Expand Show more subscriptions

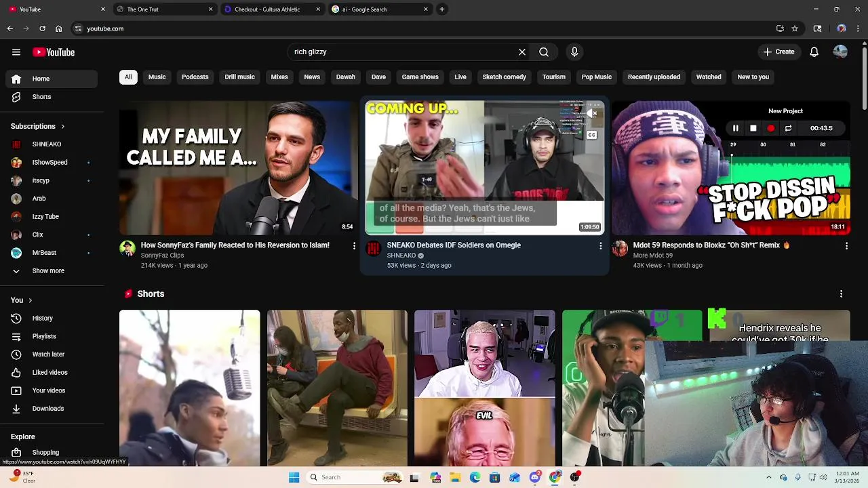(48, 270)
